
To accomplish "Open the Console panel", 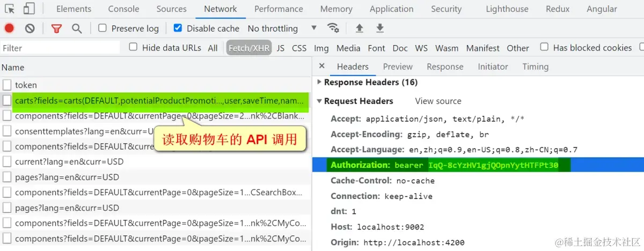I will coord(124,9).
